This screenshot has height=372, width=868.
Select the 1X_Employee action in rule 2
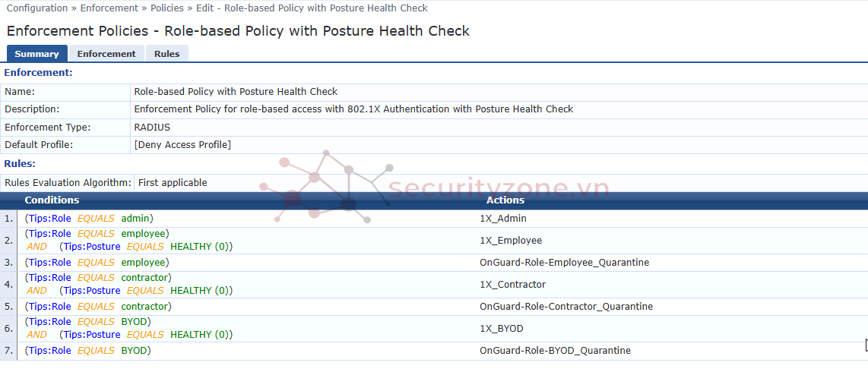coord(511,241)
